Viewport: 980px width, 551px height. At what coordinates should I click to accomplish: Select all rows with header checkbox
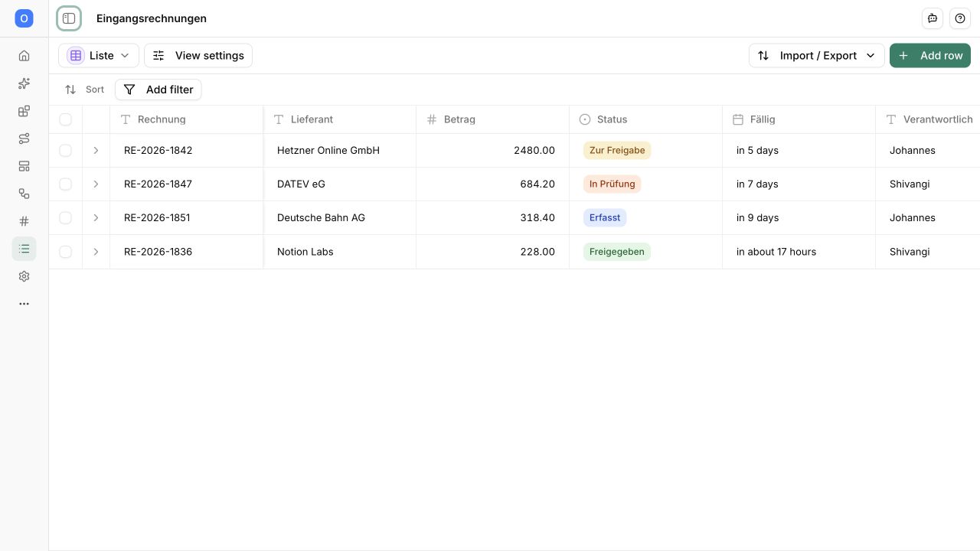(x=65, y=119)
